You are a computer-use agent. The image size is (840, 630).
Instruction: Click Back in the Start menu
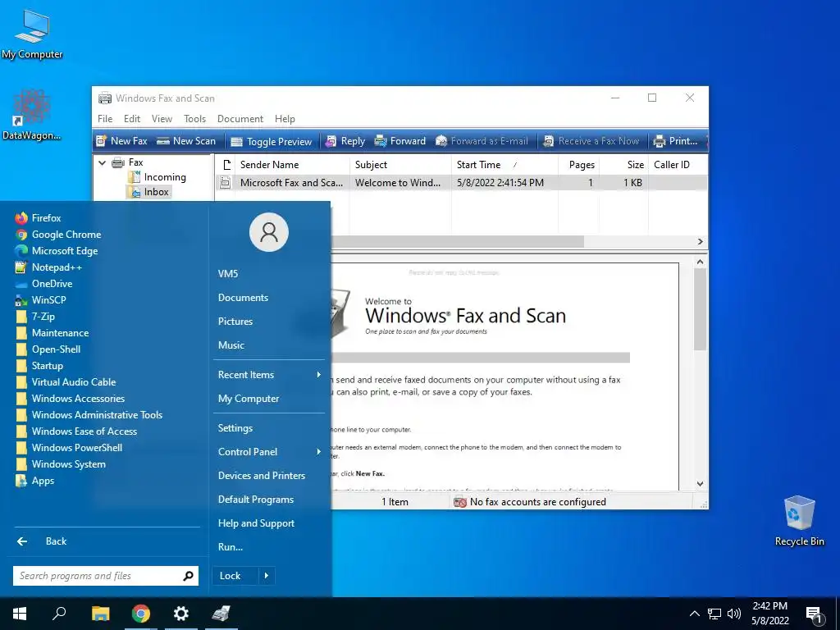(42, 541)
